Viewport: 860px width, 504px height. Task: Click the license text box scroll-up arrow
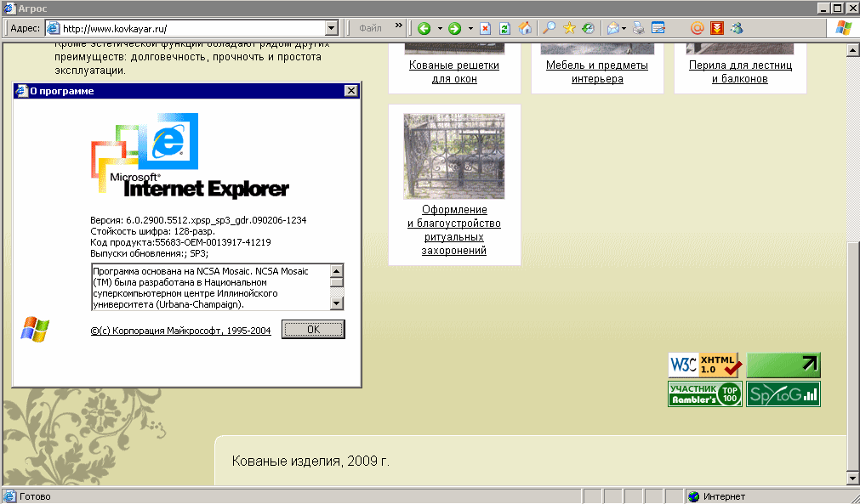(x=338, y=270)
